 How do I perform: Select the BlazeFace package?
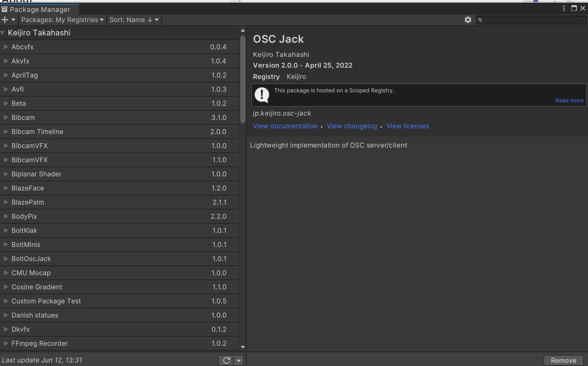tap(119, 188)
